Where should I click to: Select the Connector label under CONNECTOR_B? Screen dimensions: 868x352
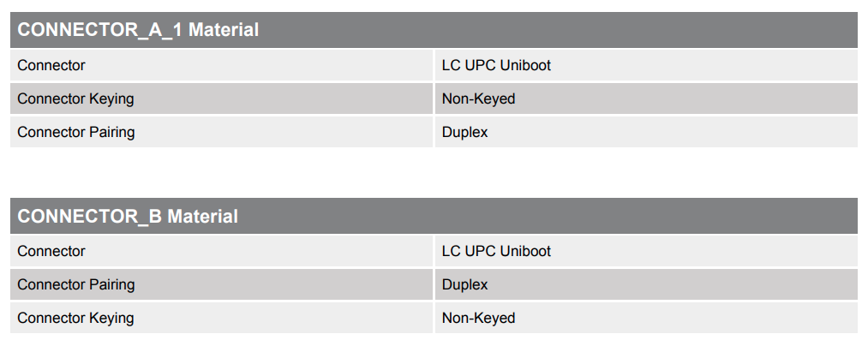[x=51, y=251]
